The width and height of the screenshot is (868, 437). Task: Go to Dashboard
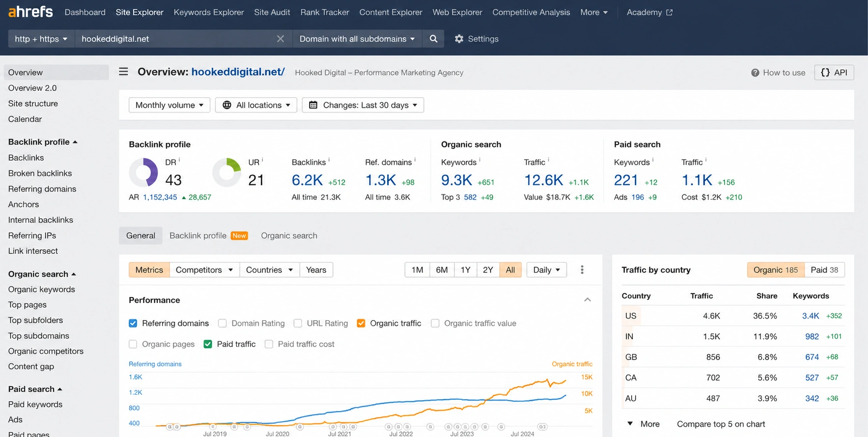tap(85, 12)
